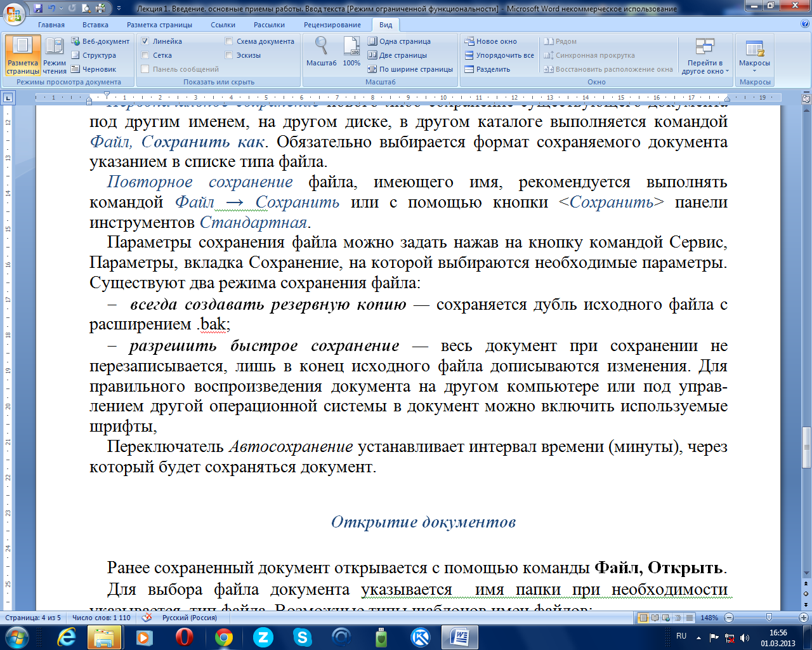Switch to Веб-документ view

pyautogui.click(x=100, y=41)
